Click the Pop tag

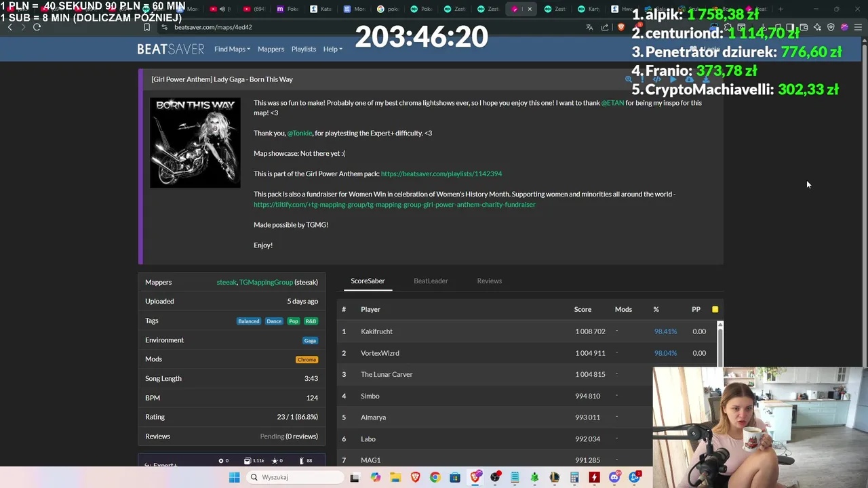[293, 321]
